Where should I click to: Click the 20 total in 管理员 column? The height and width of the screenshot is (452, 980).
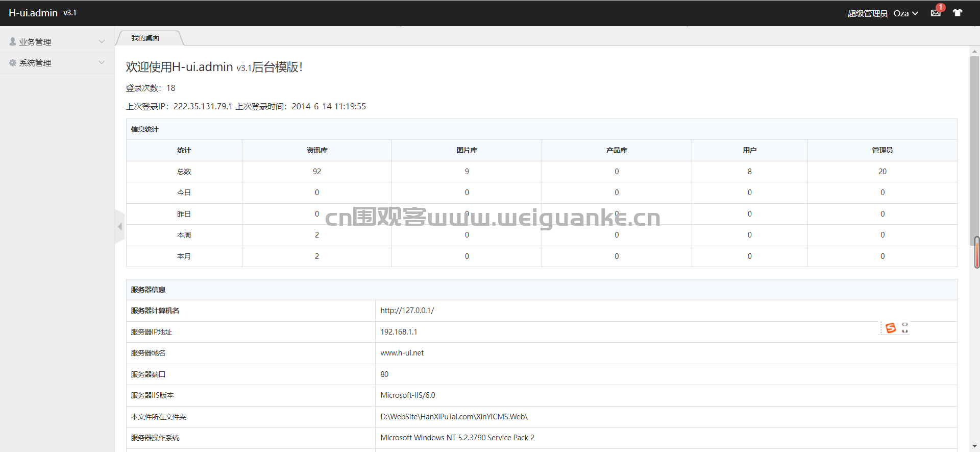[x=883, y=172]
